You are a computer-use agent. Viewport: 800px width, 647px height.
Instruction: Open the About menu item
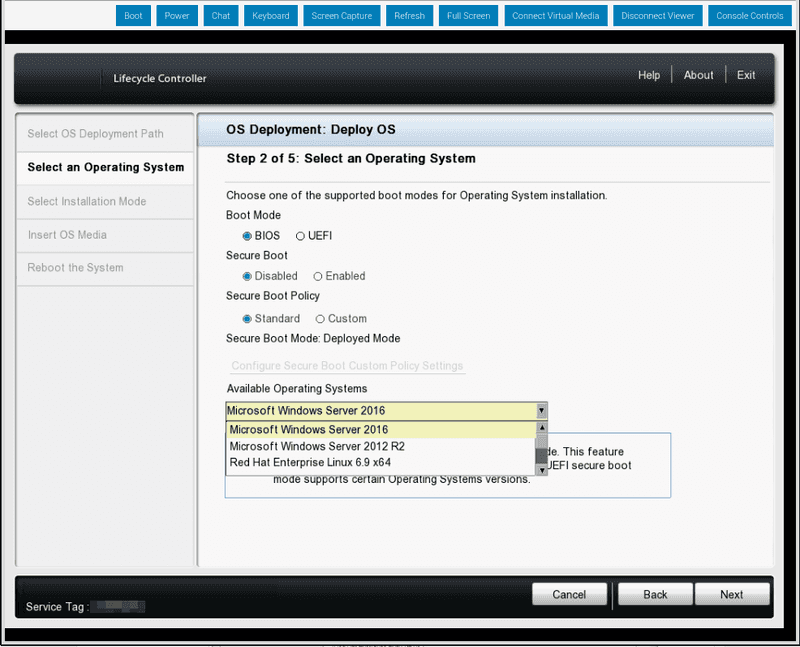[698, 75]
